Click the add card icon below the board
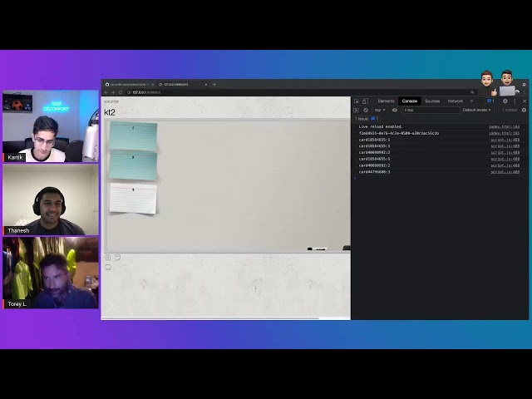 click(x=108, y=258)
